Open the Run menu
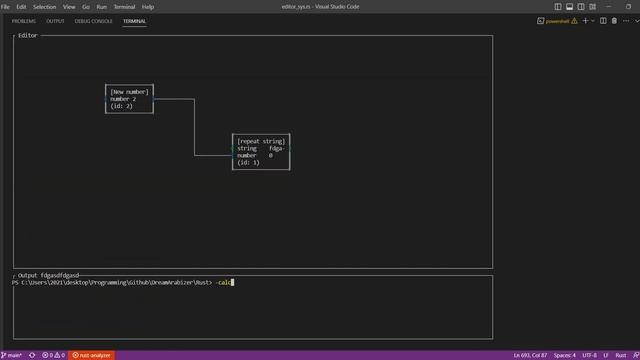 (102, 7)
